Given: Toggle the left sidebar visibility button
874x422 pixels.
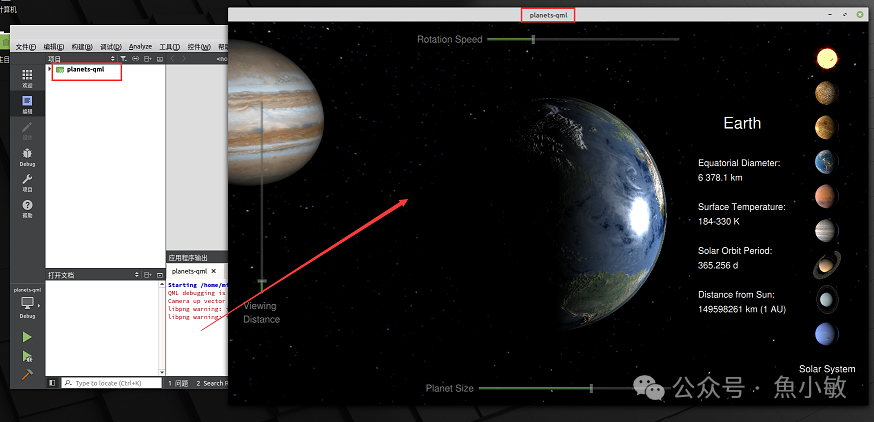Looking at the screenshot, I should tap(52, 383).
